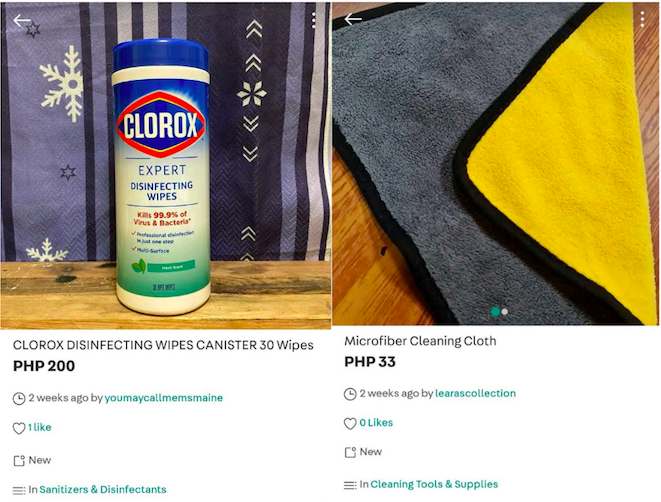View who gave the 1 like
The height and width of the screenshot is (502, 661).
pos(40,427)
